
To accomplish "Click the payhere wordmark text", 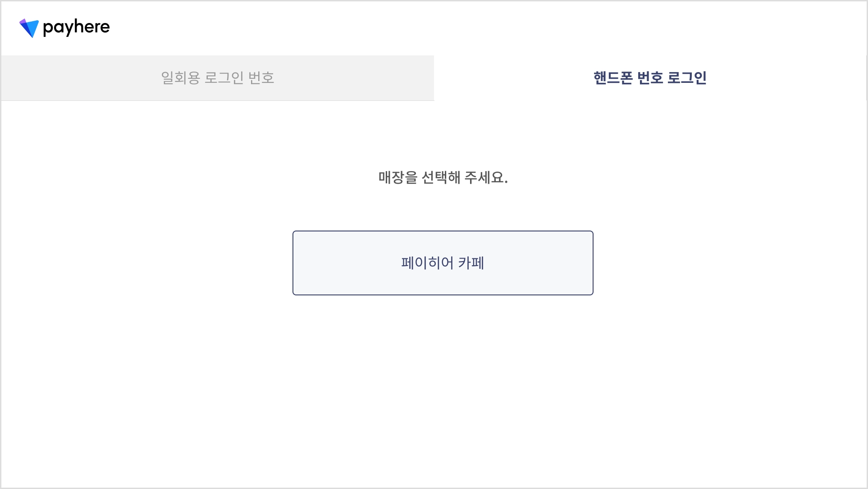I will click(76, 27).
